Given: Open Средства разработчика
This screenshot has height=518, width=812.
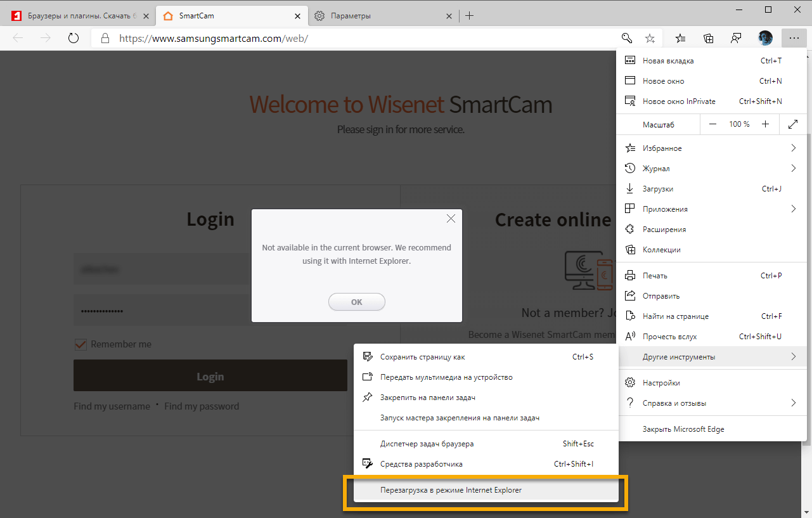Looking at the screenshot, I should click(486, 464).
